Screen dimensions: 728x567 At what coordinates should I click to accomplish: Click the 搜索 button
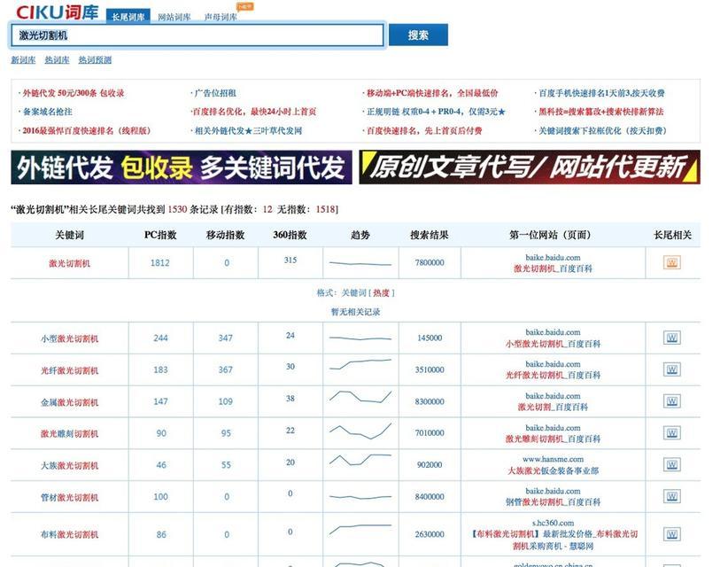pos(418,35)
